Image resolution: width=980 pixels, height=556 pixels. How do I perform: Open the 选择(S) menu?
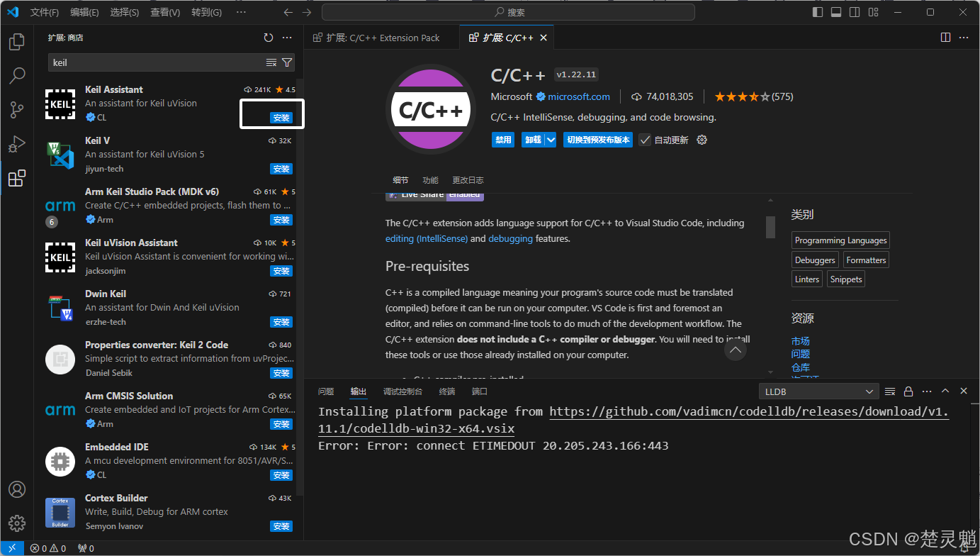coord(125,13)
